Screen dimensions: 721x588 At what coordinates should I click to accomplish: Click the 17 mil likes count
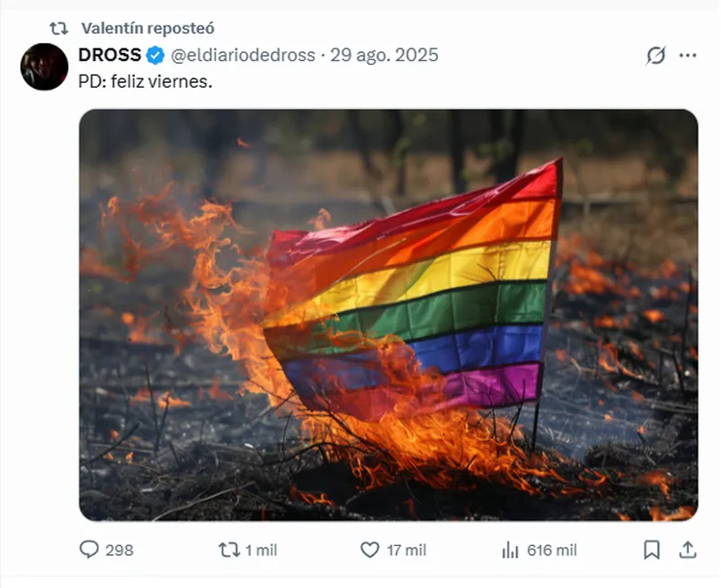(x=406, y=551)
